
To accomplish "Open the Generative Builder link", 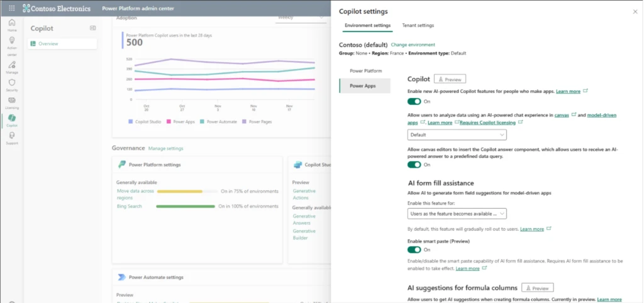I will 304,234.
